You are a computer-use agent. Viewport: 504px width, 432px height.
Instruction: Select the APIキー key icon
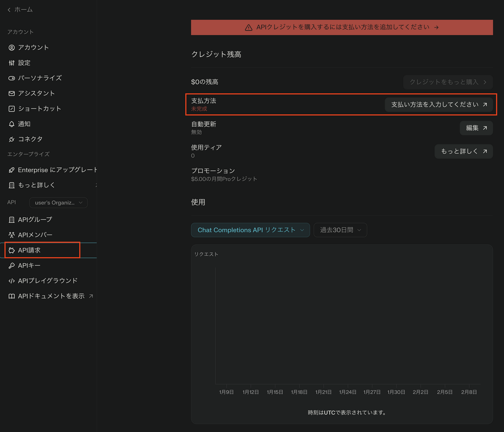coord(11,265)
